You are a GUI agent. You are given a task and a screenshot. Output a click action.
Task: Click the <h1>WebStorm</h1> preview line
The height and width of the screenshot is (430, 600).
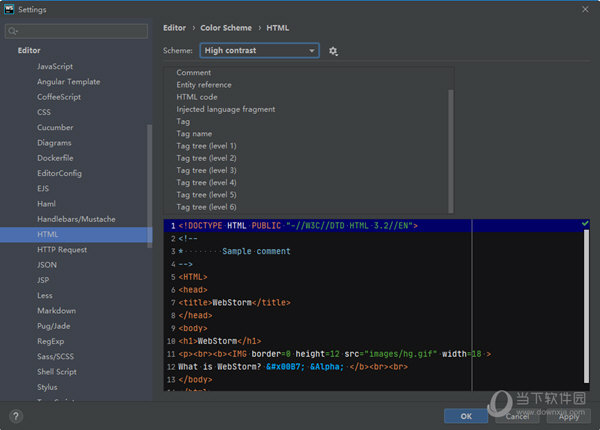tap(220, 341)
